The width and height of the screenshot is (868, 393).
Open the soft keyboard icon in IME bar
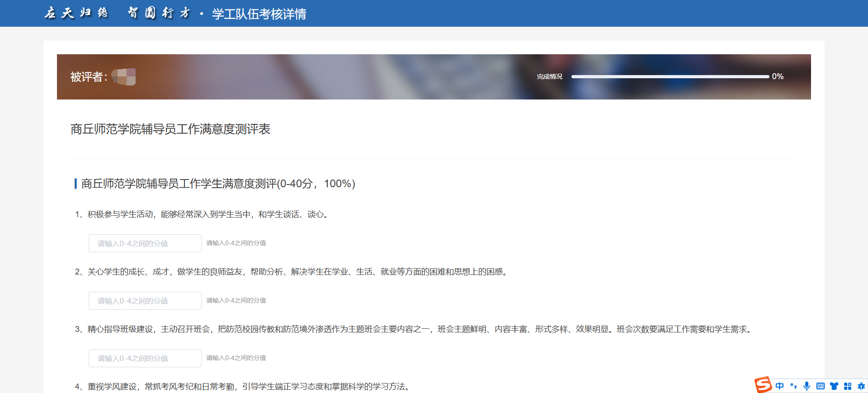pos(821,386)
